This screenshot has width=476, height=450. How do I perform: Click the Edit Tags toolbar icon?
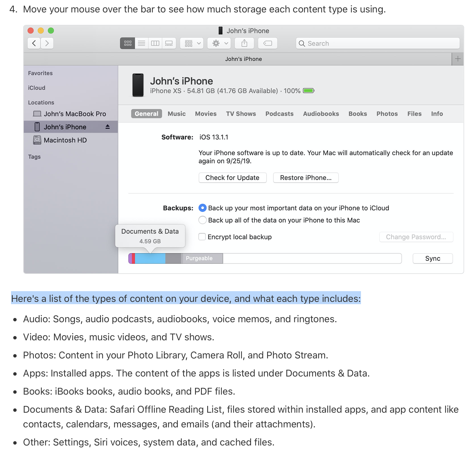click(x=267, y=43)
